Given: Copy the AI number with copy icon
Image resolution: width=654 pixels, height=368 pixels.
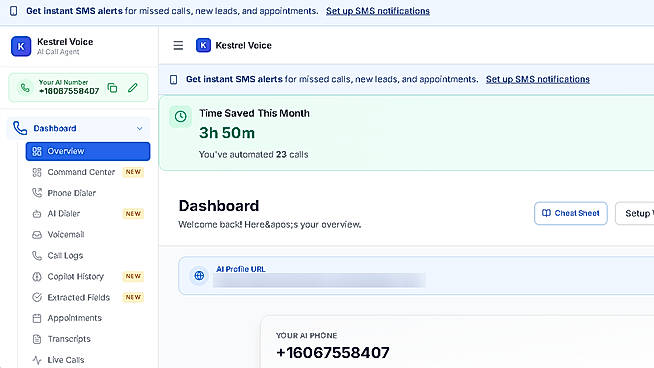Looking at the screenshot, I should 112,88.
